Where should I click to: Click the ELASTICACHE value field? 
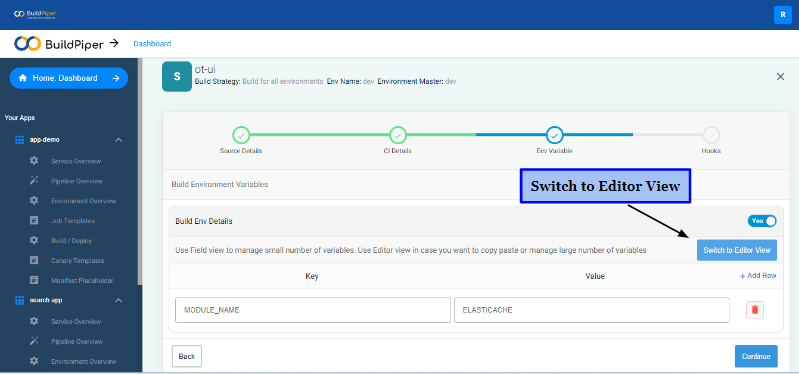(592, 310)
